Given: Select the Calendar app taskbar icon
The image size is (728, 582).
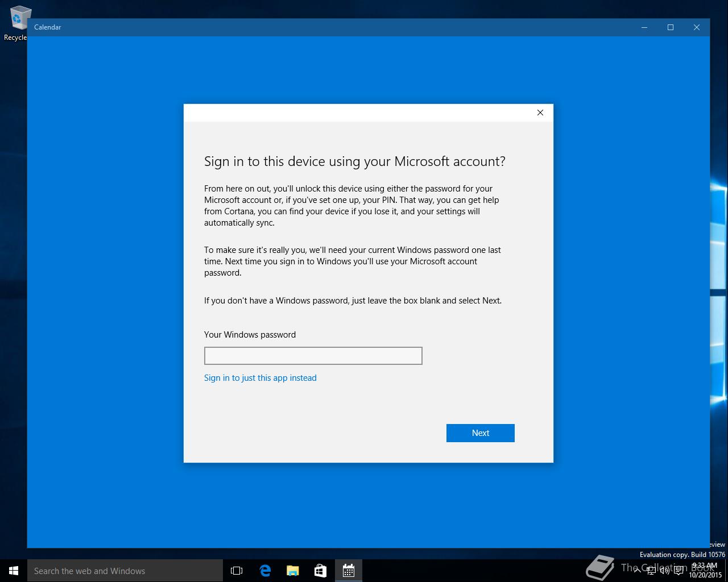Looking at the screenshot, I should point(349,571).
